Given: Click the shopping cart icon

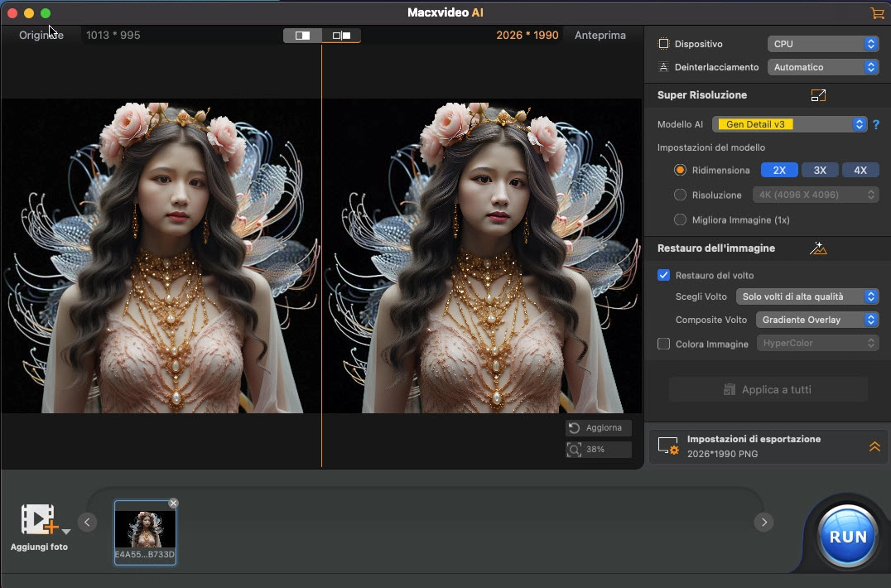Looking at the screenshot, I should tap(877, 13).
